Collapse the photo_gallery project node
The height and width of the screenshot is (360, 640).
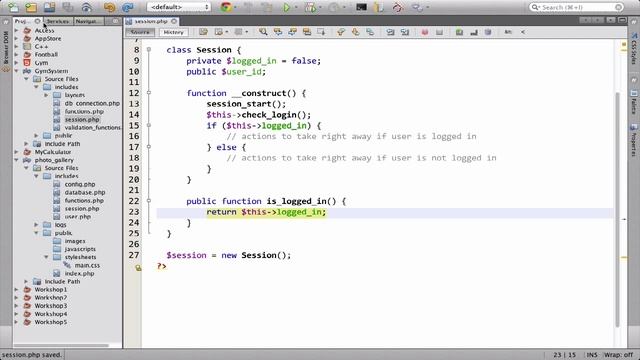tap(17, 160)
